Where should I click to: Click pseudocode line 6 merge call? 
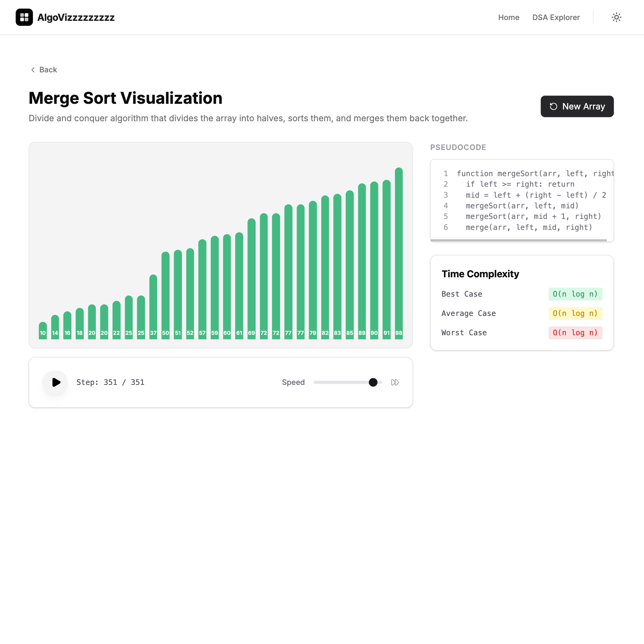point(528,227)
